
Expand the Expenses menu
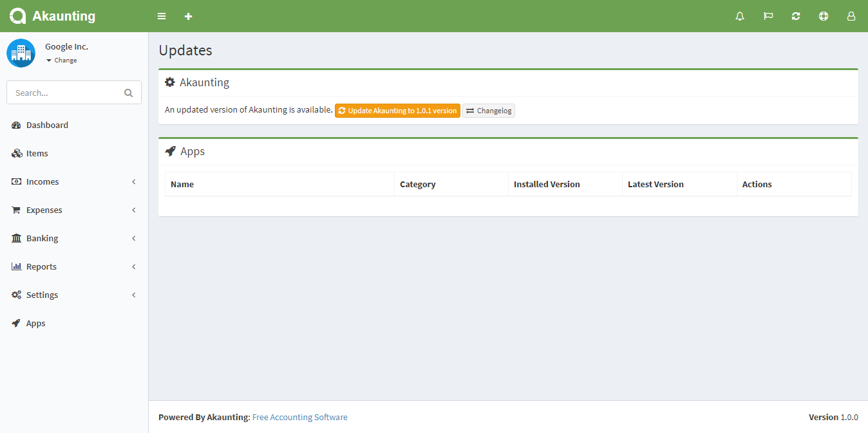click(x=74, y=210)
